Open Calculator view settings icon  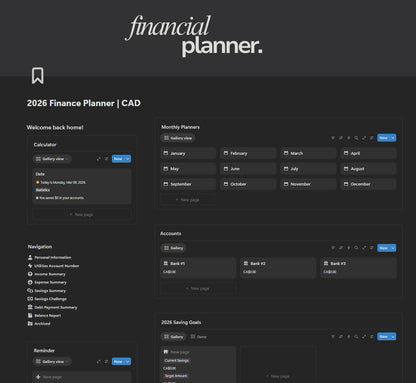coord(106,159)
